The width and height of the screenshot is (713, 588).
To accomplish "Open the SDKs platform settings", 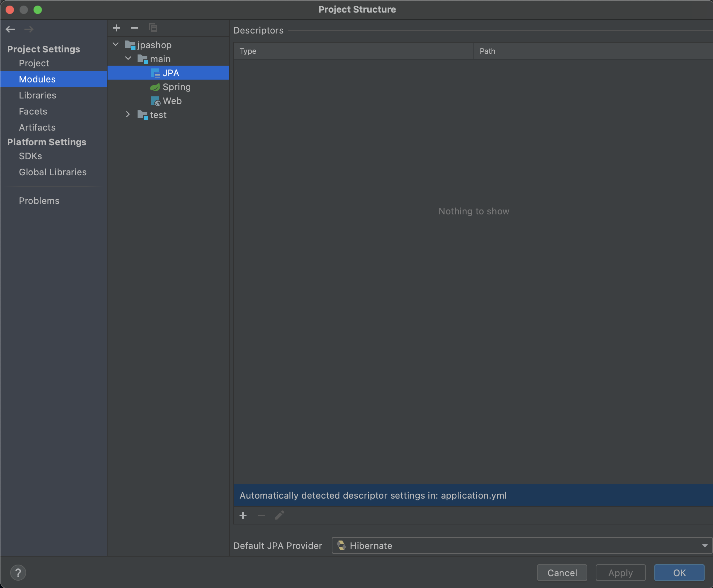I will click(x=30, y=156).
